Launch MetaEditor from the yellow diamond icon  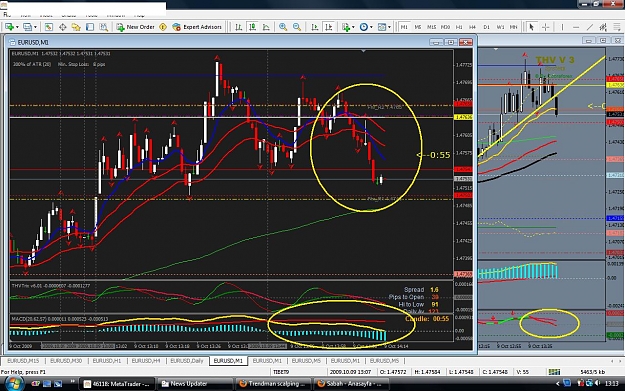point(163,27)
